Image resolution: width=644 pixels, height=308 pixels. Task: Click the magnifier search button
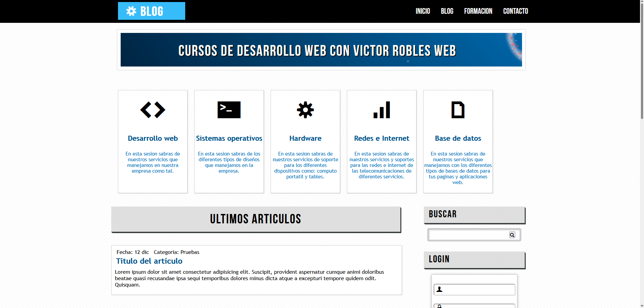512,235
